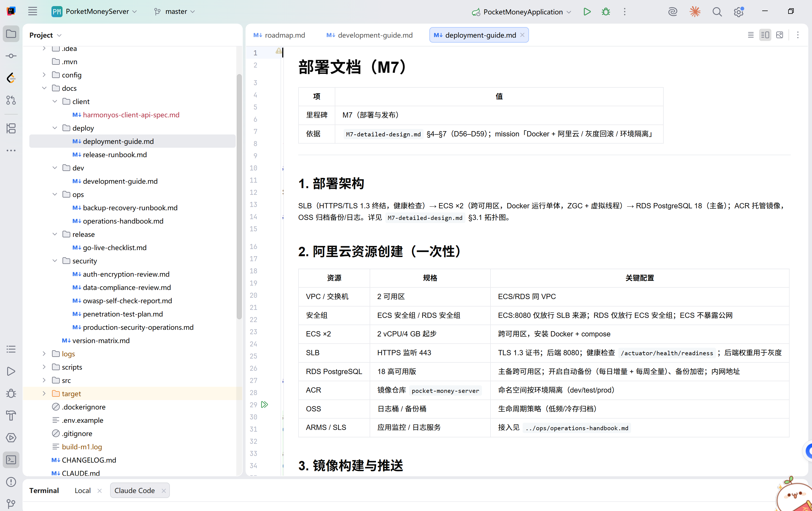Open the Claude starburst icon in toolbar
Viewport: 812px width, 511px height.
695,12
